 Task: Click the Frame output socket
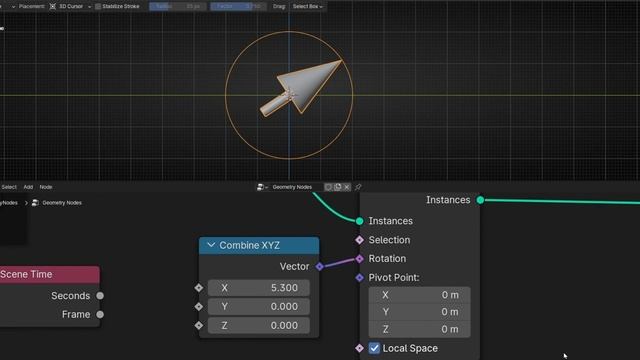pos(100,314)
